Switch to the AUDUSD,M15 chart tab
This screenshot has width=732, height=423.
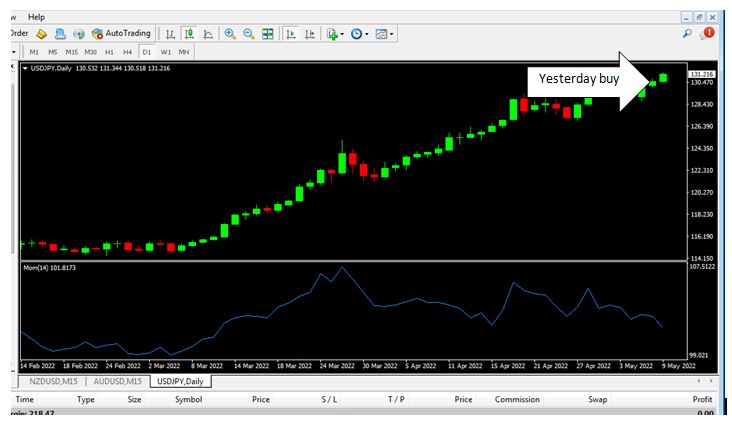pyautogui.click(x=118, y=381)
